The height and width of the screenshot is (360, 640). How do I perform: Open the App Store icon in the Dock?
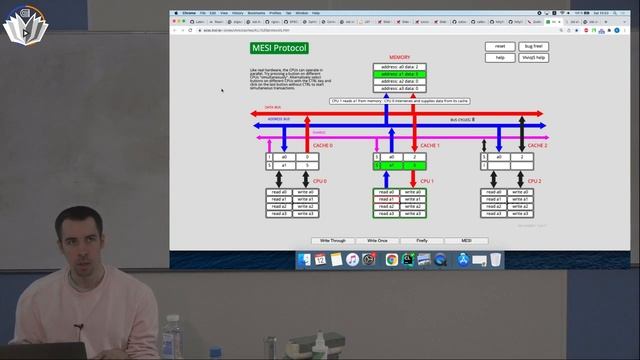coord(463,260)
